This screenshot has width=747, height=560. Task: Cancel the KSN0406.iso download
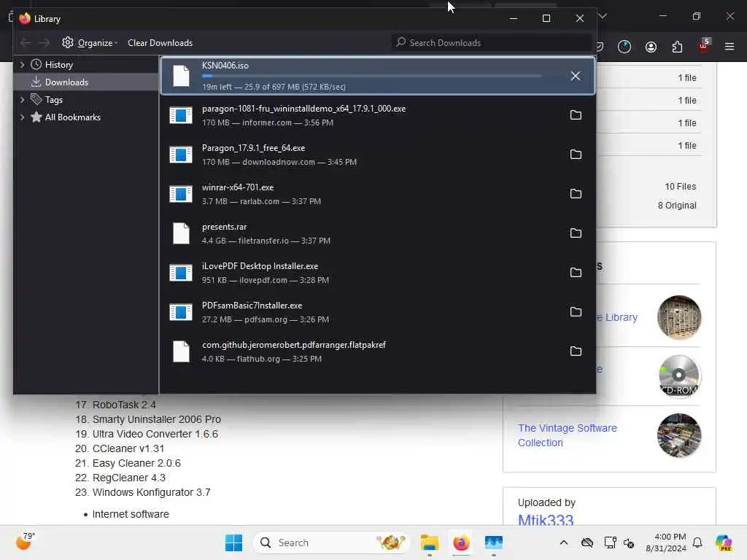click(575, 76)
